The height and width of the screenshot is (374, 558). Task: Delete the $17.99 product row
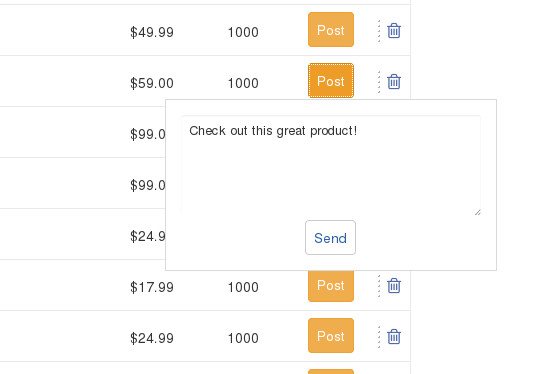(x=394, y=285)
